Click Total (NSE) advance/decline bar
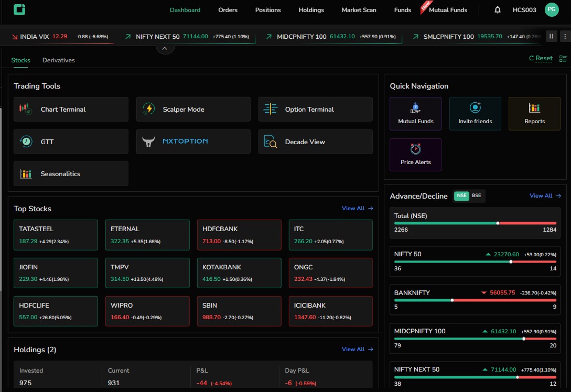 pos(475,223)
